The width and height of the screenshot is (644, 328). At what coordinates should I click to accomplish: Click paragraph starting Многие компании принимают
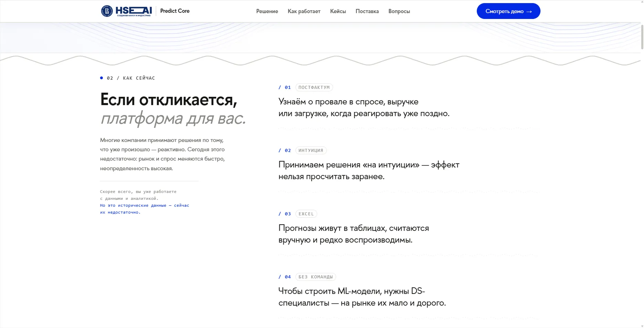point(162,154)
